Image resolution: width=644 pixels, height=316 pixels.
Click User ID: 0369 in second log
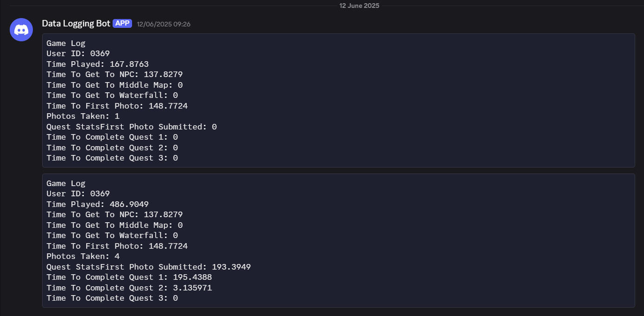pyautogui.click(x=78, y=193)
